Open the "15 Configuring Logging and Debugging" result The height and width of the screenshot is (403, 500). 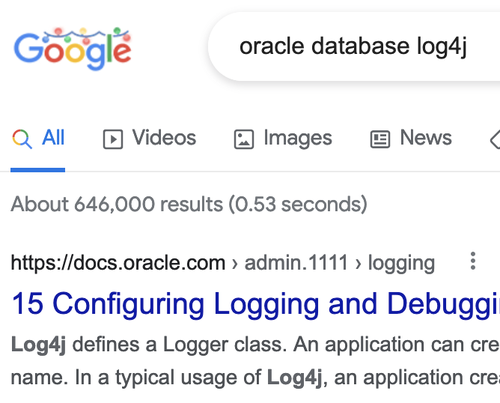tap(256, 304)
